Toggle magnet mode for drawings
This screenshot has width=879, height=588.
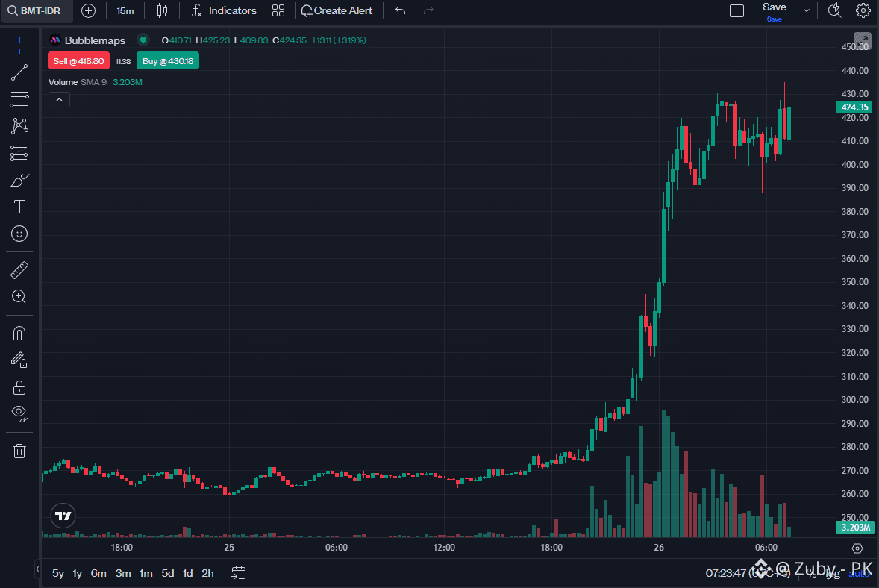(x=19, y=334)
